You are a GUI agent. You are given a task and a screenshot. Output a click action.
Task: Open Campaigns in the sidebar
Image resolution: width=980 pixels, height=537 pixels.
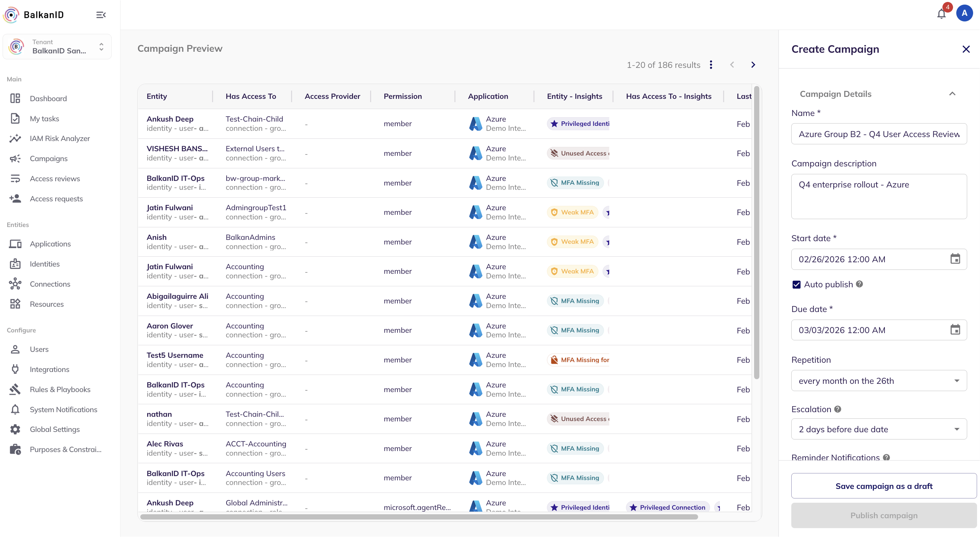49,158
